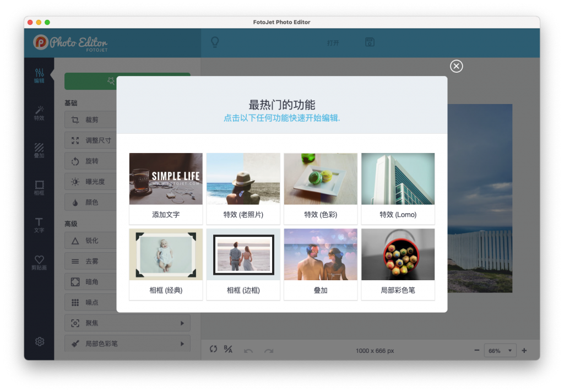Click the reset rotate icon in bottom bar
Image resolution: width=564 pixels, height=392 pixels.
pos(213,349)
